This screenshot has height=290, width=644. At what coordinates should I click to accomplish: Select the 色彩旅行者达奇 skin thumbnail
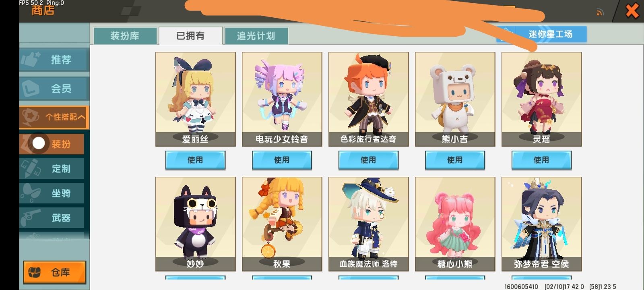368,99
